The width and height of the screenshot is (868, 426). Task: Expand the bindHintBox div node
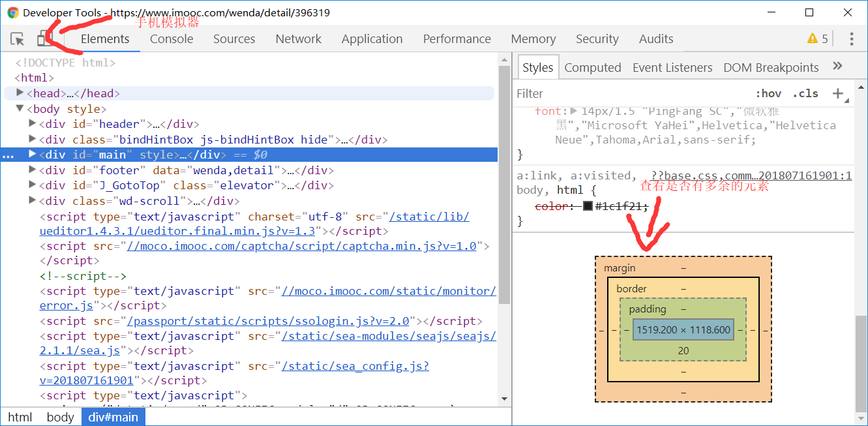coord(33,139)
